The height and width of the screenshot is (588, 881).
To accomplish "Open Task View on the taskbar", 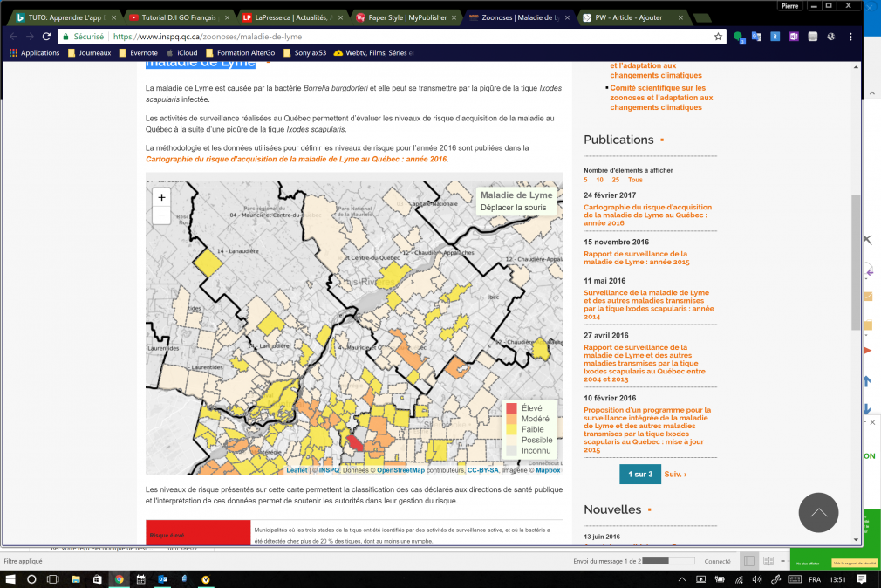I will [x=53, y=579].
